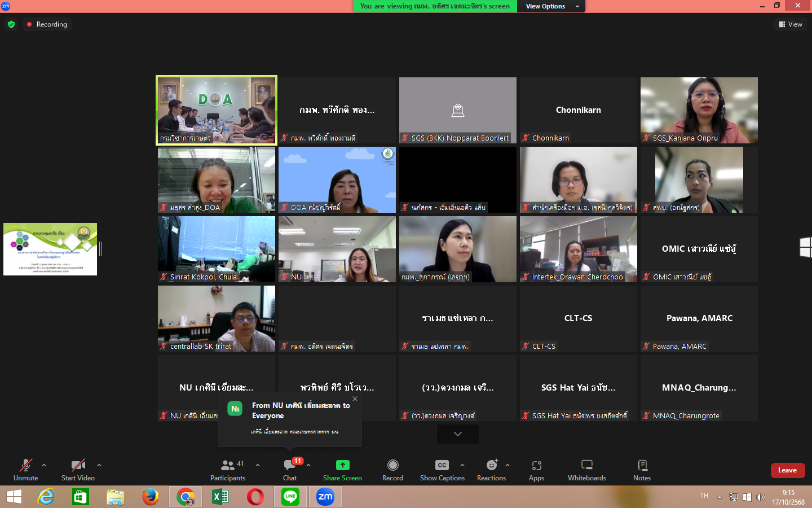
Task: Show next page of participant videos
Action: (458, 434)
